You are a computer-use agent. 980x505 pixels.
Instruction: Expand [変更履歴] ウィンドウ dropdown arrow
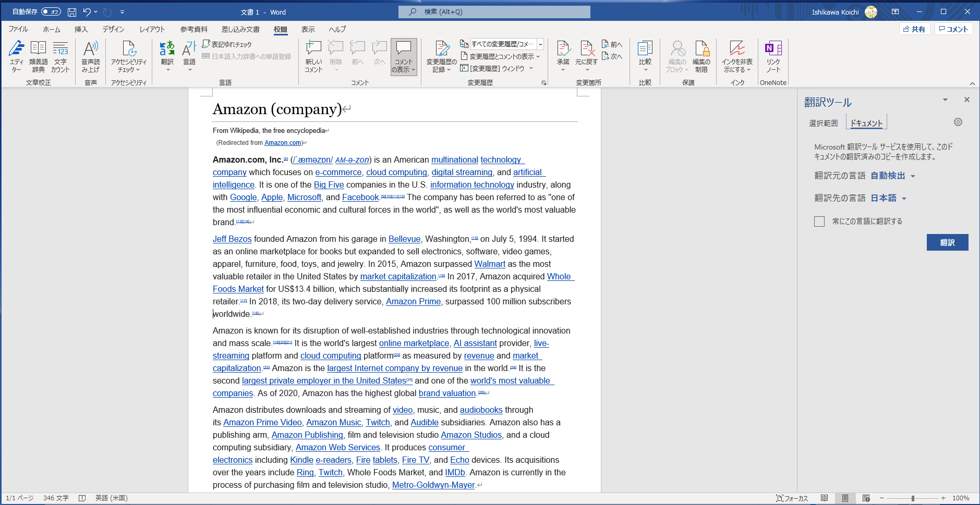[531, 68]
